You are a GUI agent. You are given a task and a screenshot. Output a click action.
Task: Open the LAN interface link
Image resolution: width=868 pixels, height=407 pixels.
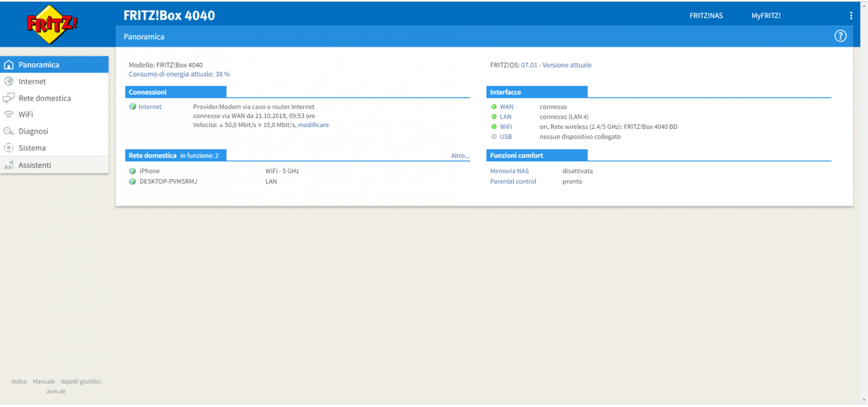506,117
